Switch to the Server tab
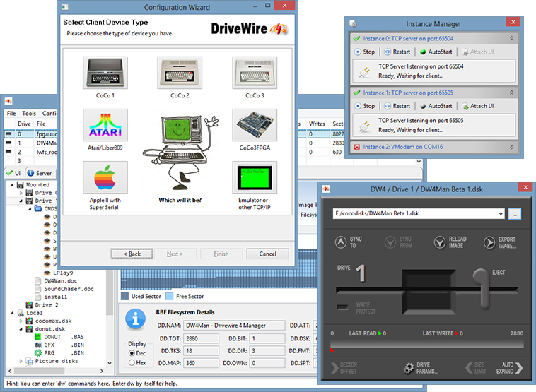This screenshot has height=392, width=536. pyautogui.click(x=40, y=173)
